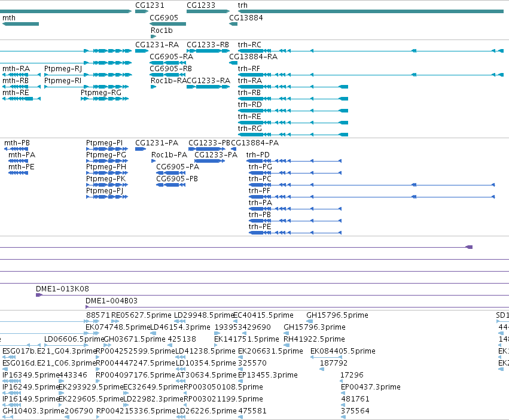Viewport: 509px width, 420px height.
Task: Click the mth-RA transcript label
Action: (16, 69)
